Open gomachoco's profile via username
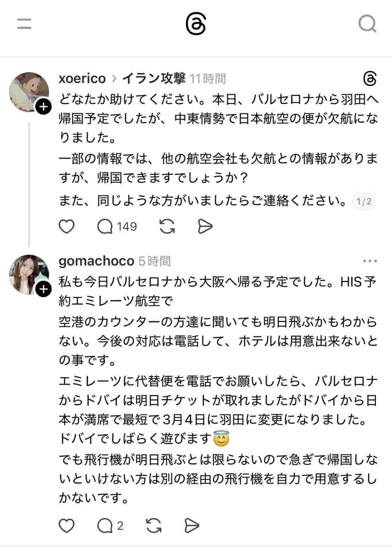 tap(96, 261)
